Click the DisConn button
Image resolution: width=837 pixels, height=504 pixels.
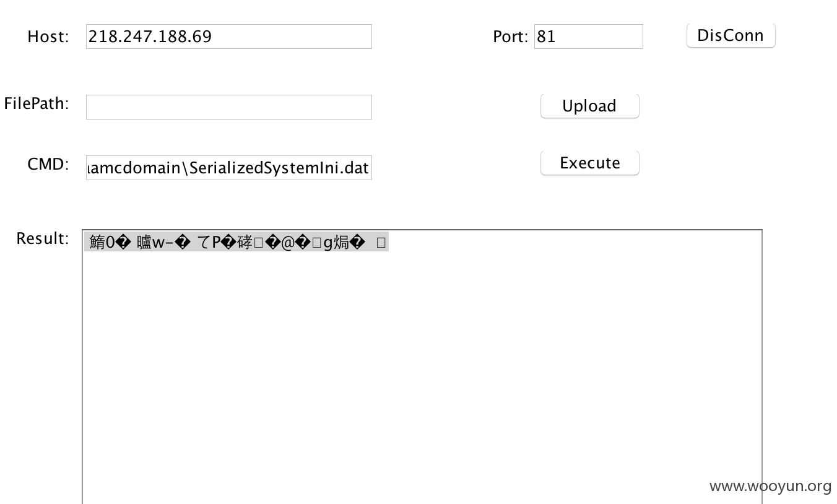coord(731,35)
